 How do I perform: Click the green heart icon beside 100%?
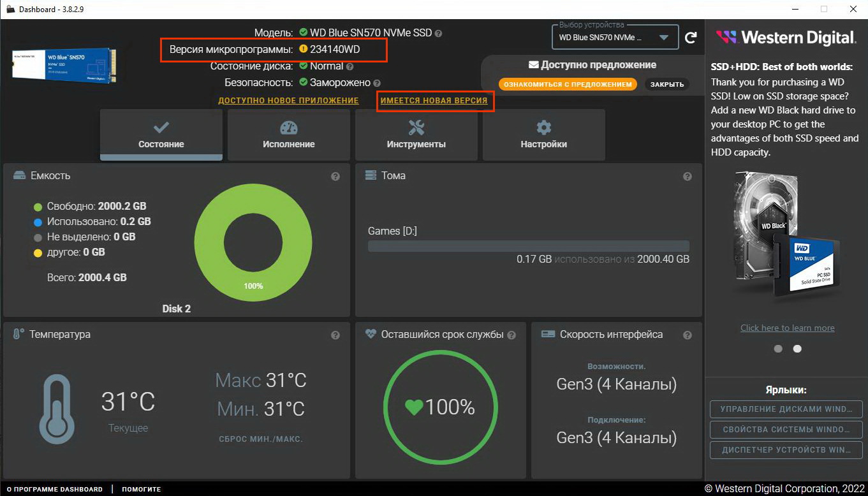(x=414, y=407)
